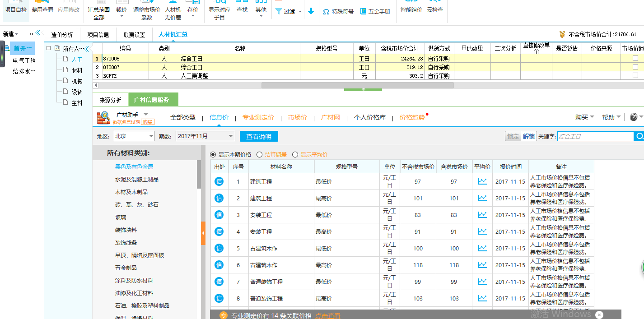Click the blue down arrow icon
The height and width of the screenshot is (319, 644).
(311, 11)
